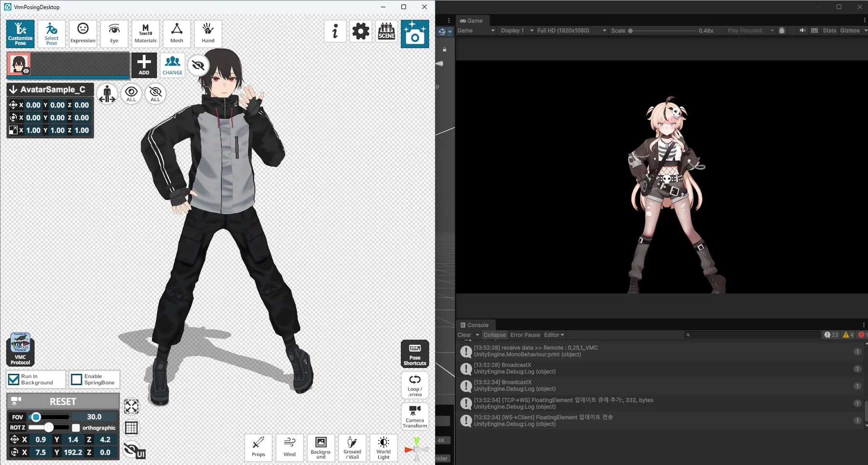Screen dimensions: 868x465
Task: Open the Hand pose tool
Action: point(208,34)
